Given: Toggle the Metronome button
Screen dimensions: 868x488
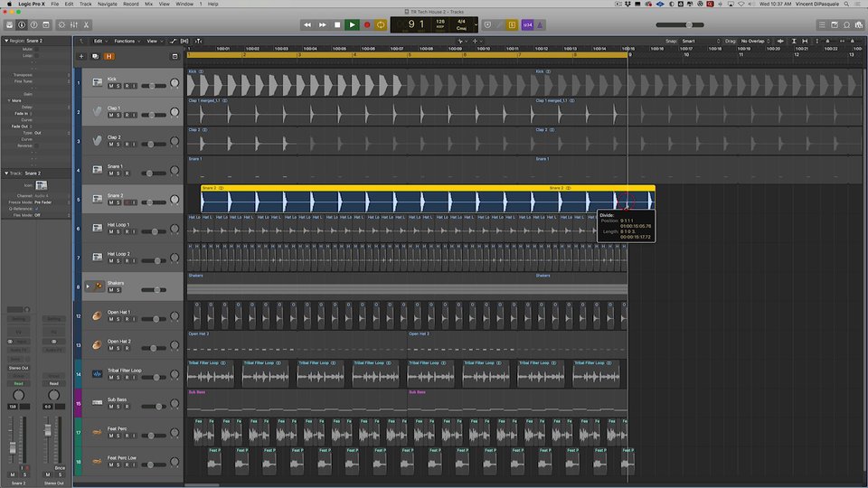Looking at the screenshot, I should click(x=540, y=25).
